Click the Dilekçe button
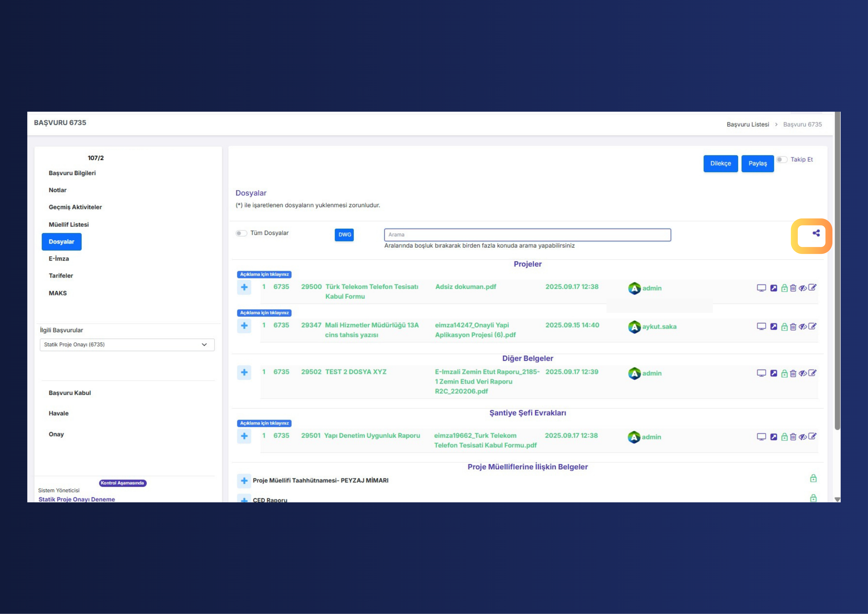 pyautogui.click(x=721, y=163)
